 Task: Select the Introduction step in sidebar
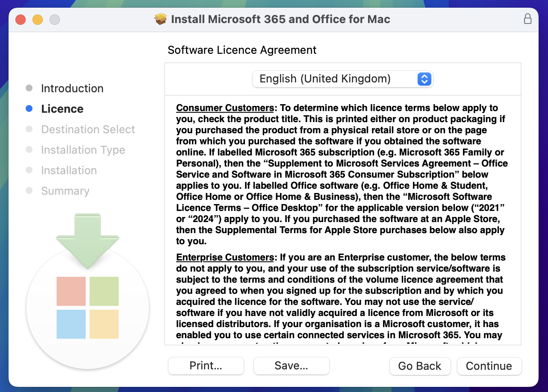click(x=72, y=88)
